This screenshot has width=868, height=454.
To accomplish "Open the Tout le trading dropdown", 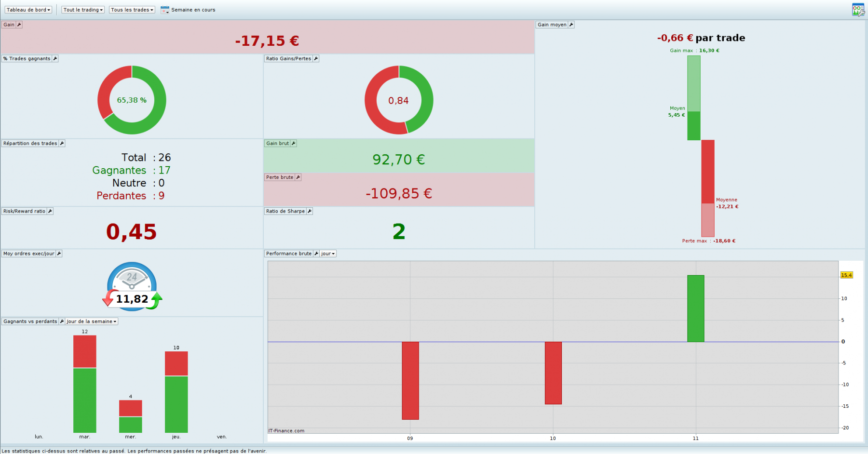I will pyautogui.click(x=83, y=10).
